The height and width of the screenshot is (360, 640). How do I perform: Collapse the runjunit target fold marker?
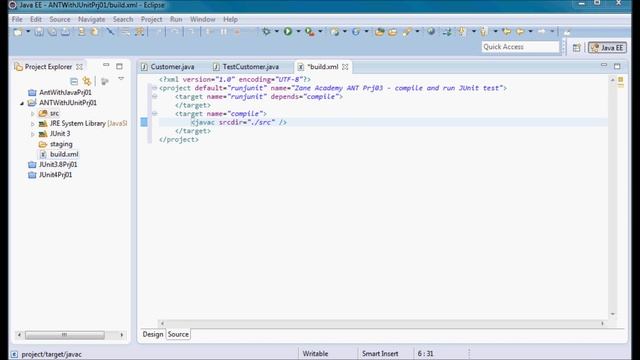coord(154,96)
